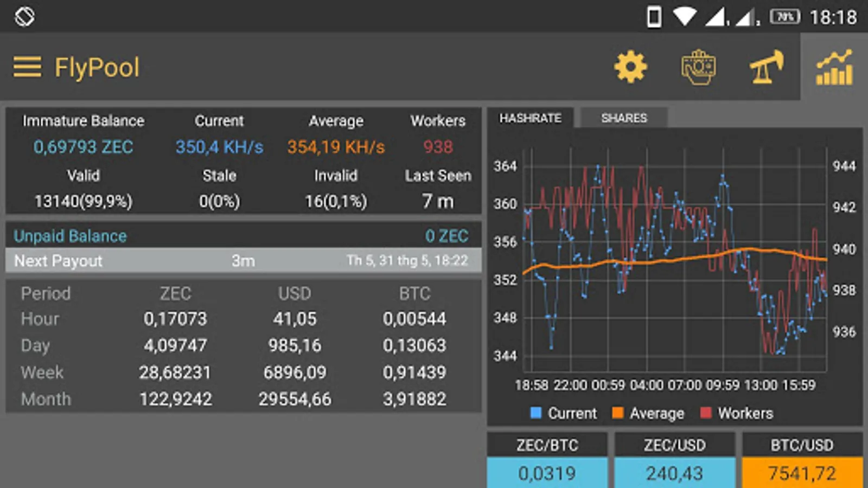Tap the 364 hashrate axis label

[505, 166]
